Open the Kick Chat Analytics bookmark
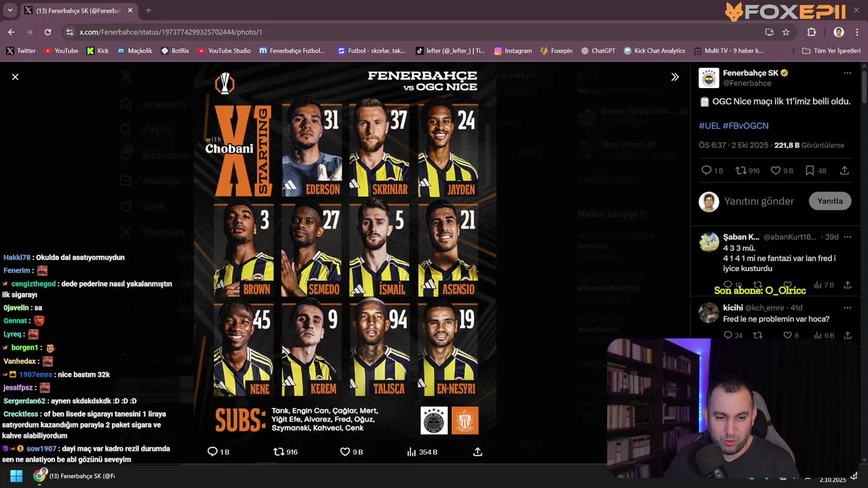 tap(655, 51)
